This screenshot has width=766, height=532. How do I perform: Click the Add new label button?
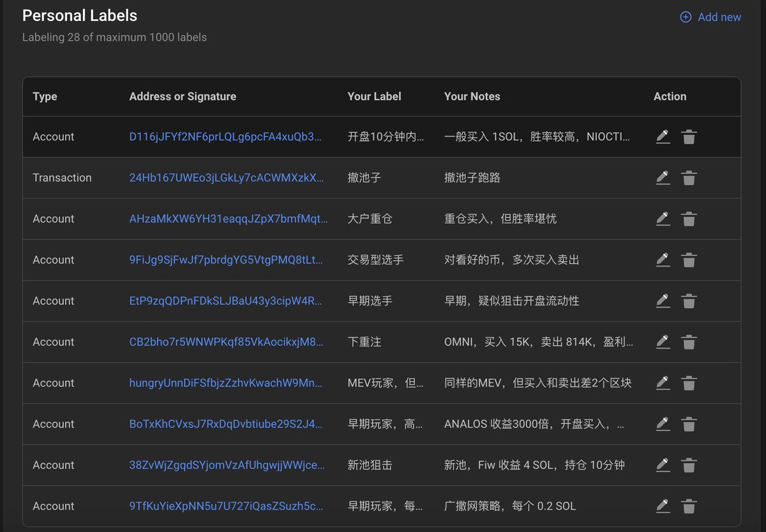710,17
